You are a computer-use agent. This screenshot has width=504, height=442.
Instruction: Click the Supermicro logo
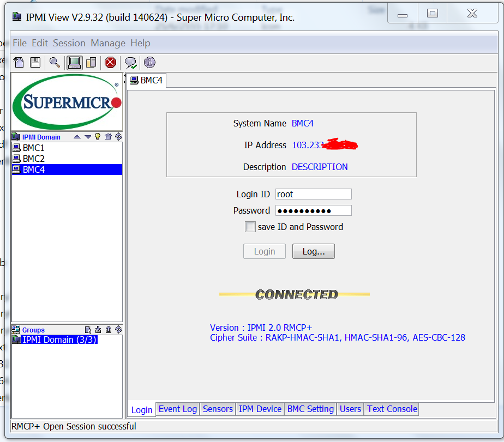click(x=67, y=102)
